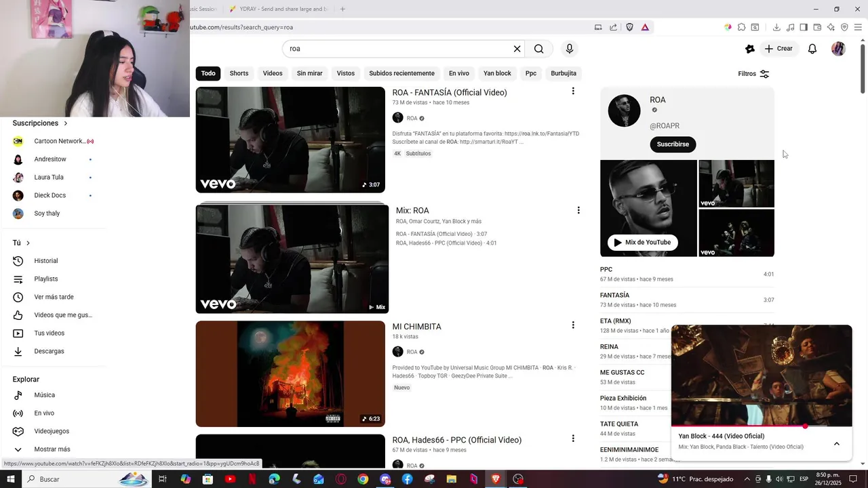This screenshot has height=488, width=868.
Task: Open options for ROA, Hades66 - PPC video
Action: click(x=573, y=439)
